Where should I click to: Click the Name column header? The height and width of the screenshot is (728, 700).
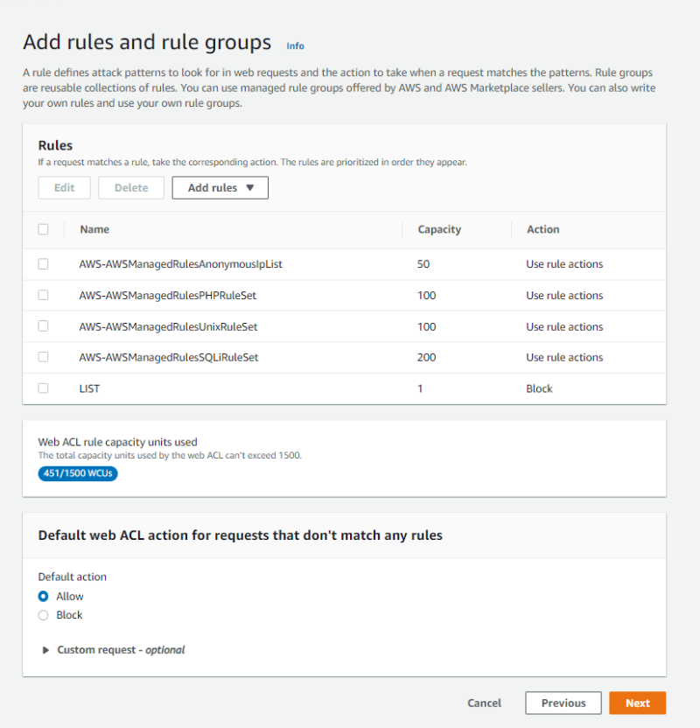(x=94, y=229)
